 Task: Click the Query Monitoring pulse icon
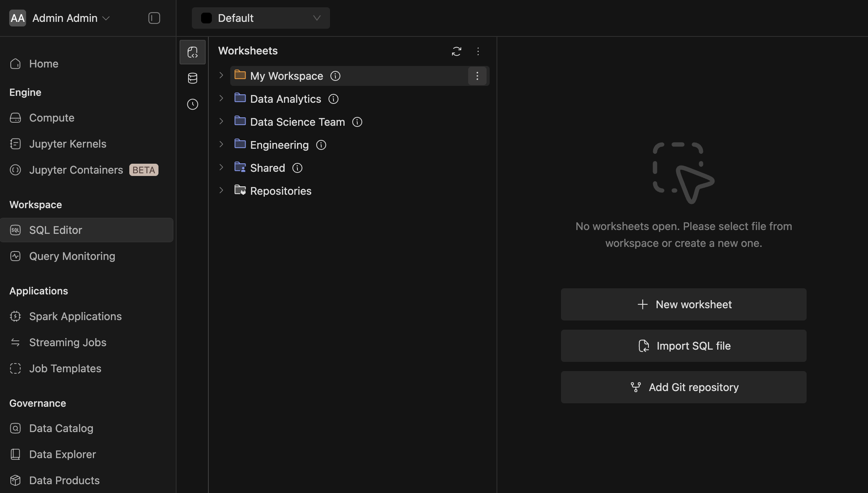click(15, 256)
